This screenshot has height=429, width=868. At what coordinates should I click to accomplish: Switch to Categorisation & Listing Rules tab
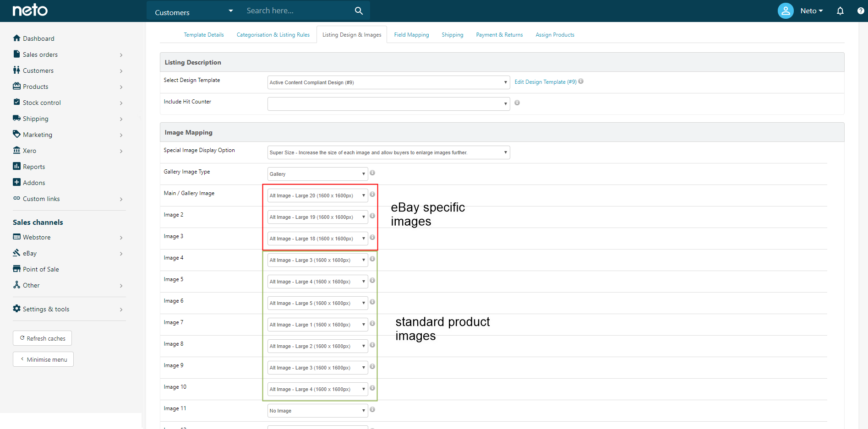click(273, 35)
